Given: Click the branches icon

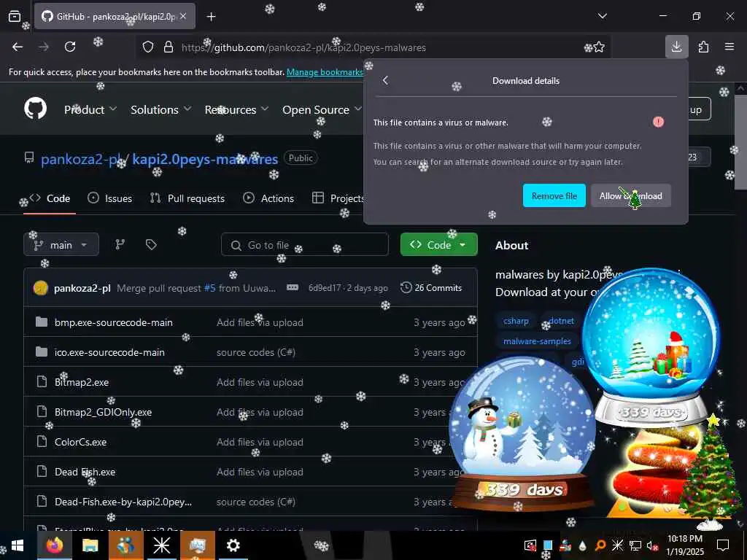Looking at the screenshot, I should coord(120,245).
